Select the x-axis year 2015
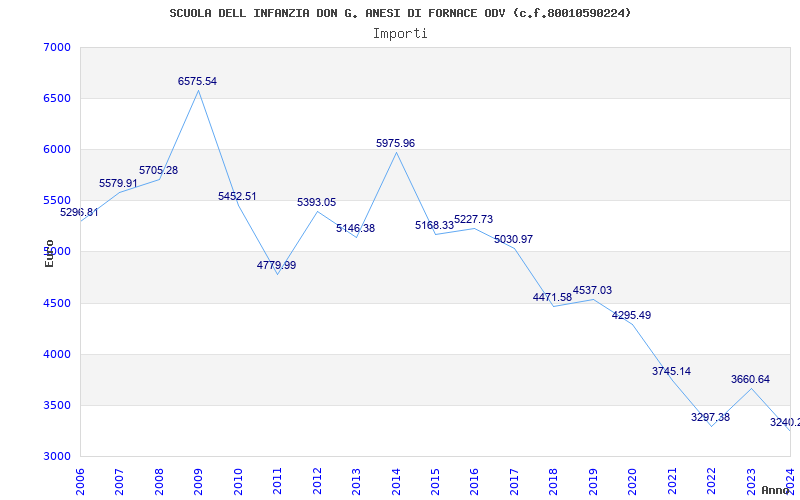The height and width of the screenshot is (500, 800). [x=435, y=482]
